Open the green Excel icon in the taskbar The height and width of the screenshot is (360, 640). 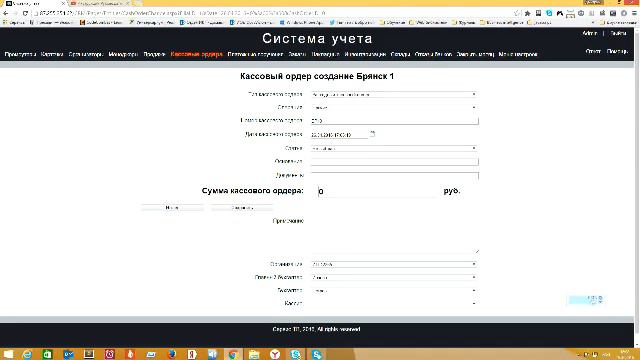click(47, 354)
